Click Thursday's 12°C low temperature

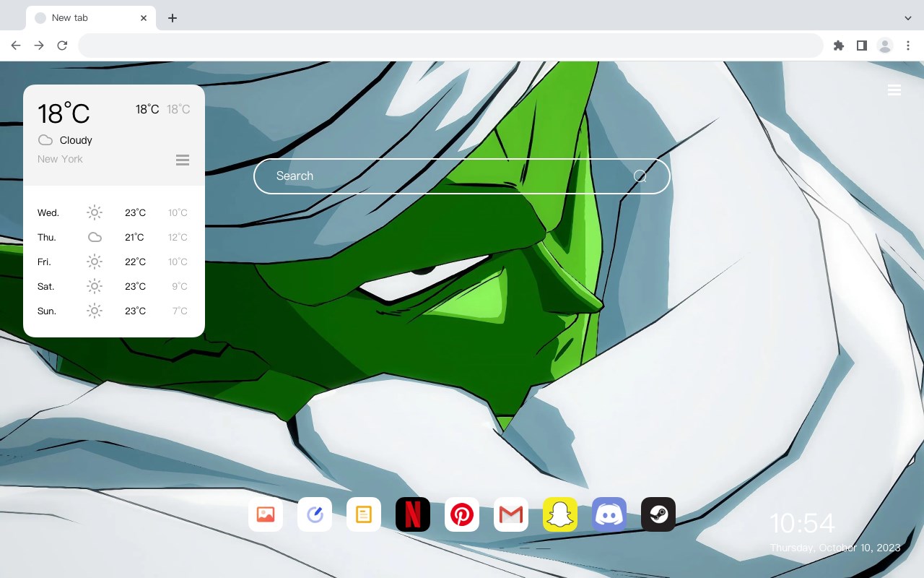pyautogui.click(x=178, y=237)
